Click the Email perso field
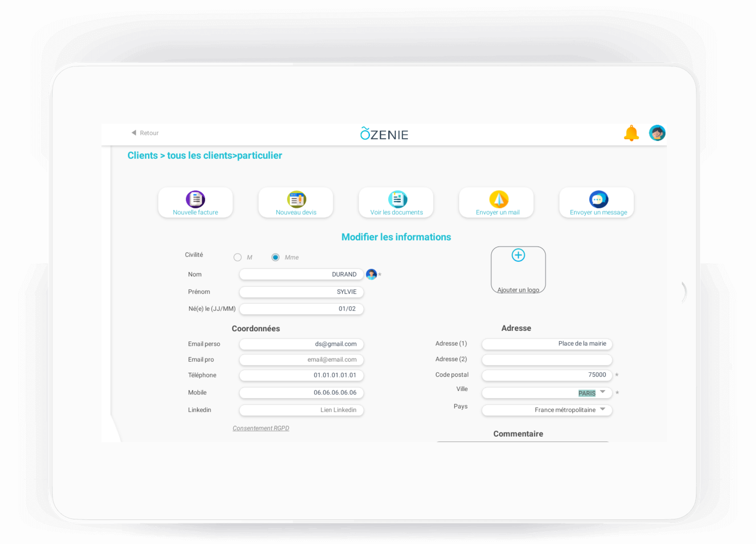Image resolution: width=756 pixels, height=544 pixels. click(x=301, y=344)
